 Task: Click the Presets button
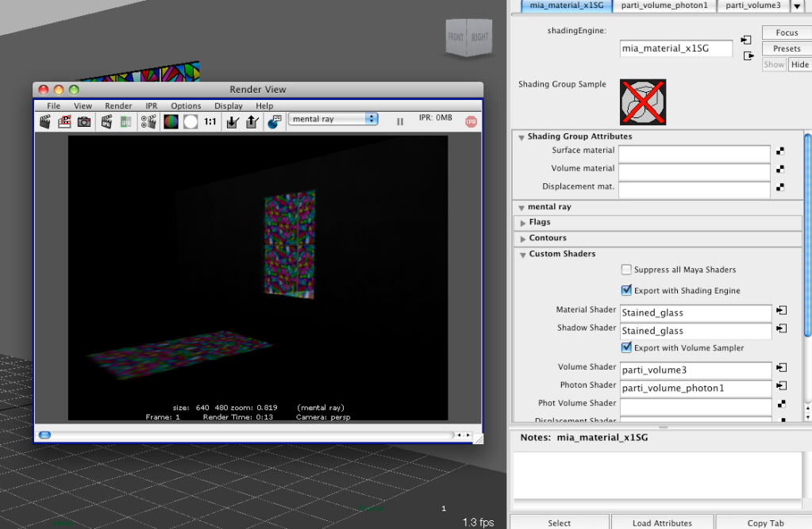(x=786, y=48)
